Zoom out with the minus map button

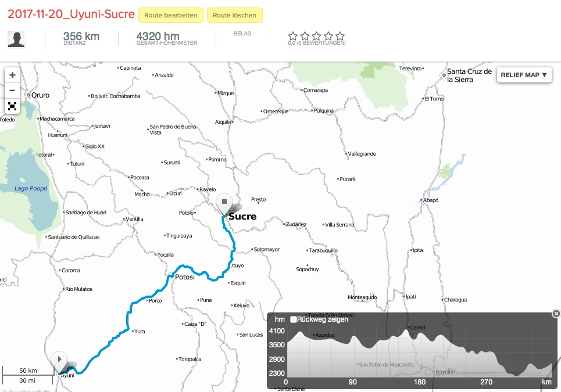tap(12, 91)
